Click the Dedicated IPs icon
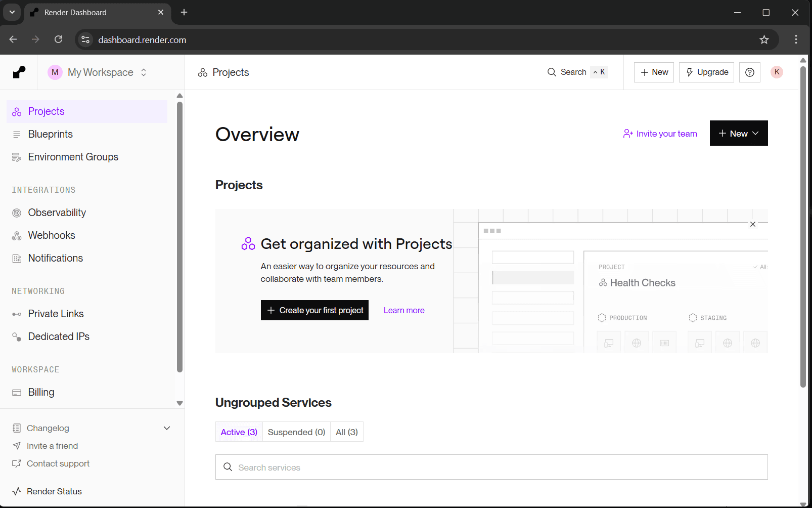This screenshot has width=812, height=508. click(x=17, y=337)
